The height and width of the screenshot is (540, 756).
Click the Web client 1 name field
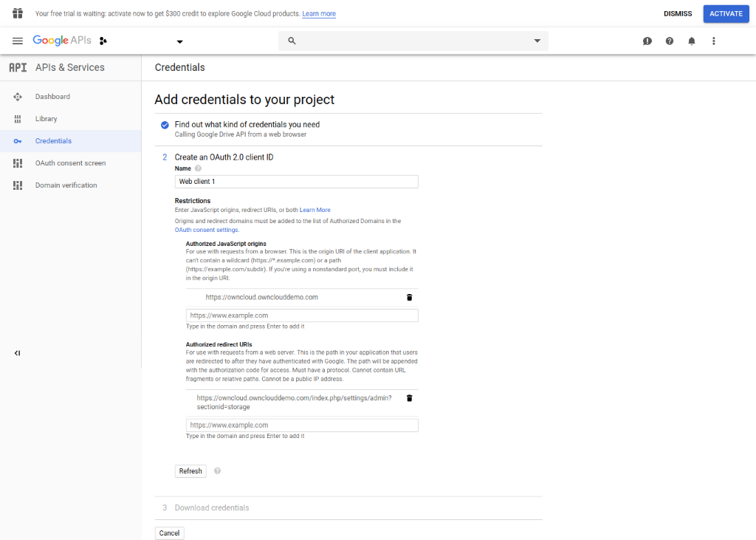(x=296, y=182)
